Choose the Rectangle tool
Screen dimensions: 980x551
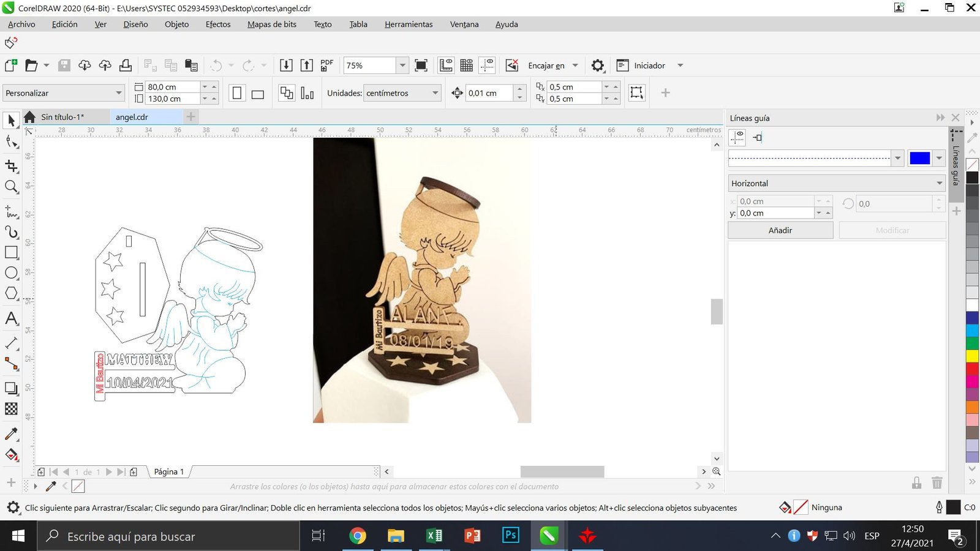pyautogui.click(x=11, y=252)
